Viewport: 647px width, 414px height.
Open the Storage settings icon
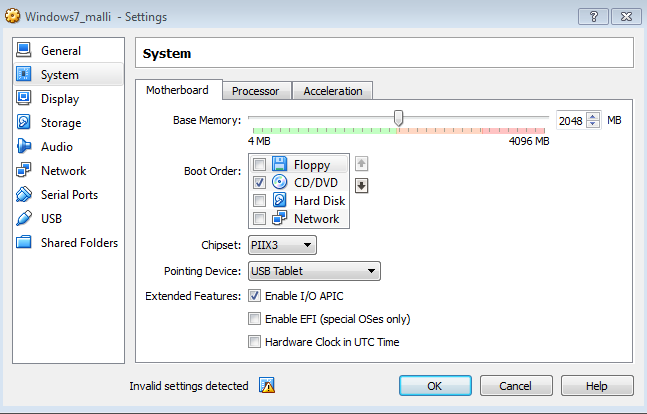24,123
